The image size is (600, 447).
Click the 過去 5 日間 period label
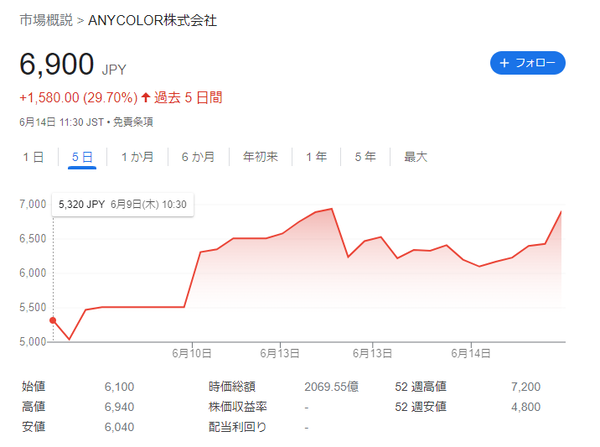188,98
